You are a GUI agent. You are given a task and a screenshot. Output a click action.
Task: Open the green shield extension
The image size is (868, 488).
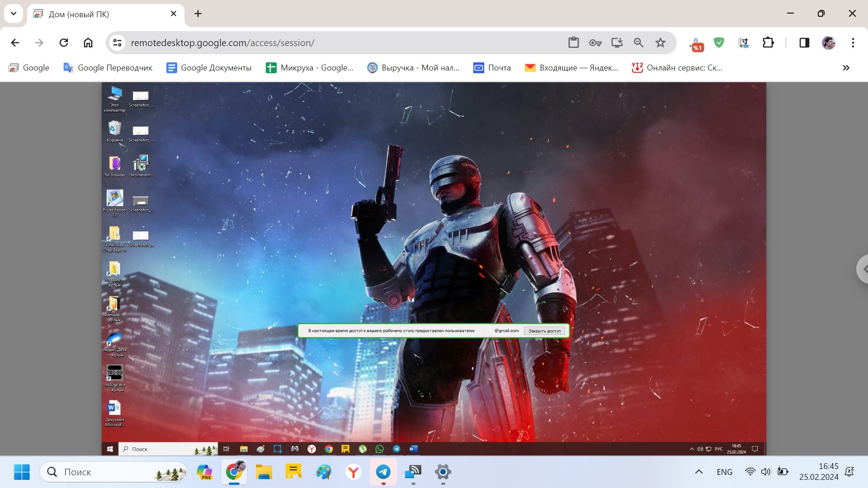tap(719, 42)
